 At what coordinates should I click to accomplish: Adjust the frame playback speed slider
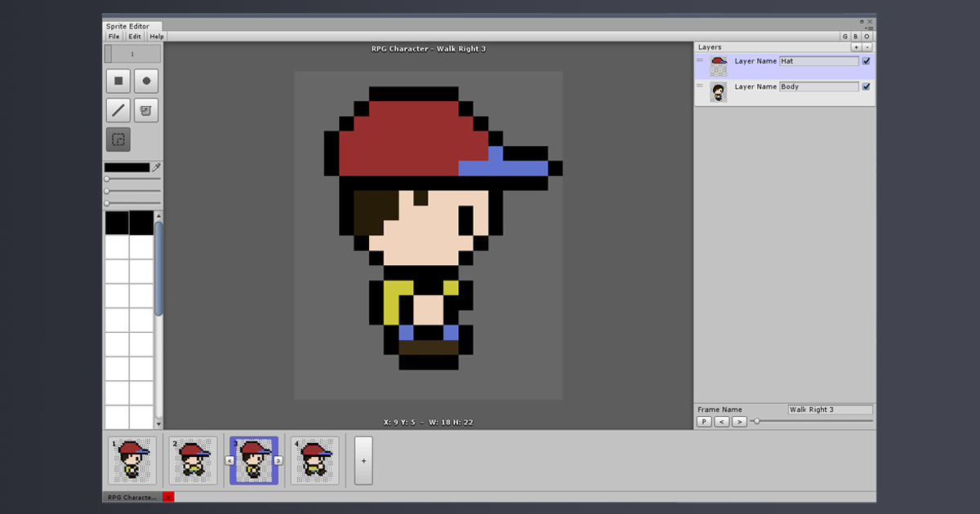pyautogui.click(x=812, y=421)
